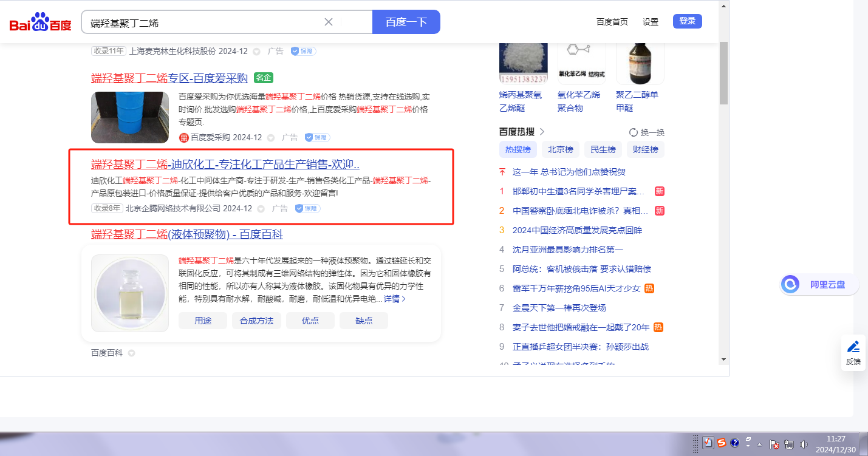Click the 收录8年 badge
This screenshot has height=456, width=868.
(x=107, y=208)
